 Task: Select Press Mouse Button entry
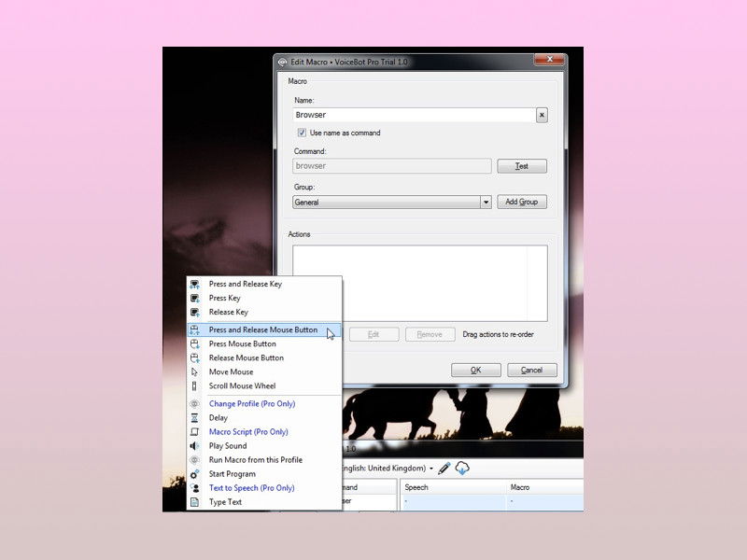pos(264,343)
